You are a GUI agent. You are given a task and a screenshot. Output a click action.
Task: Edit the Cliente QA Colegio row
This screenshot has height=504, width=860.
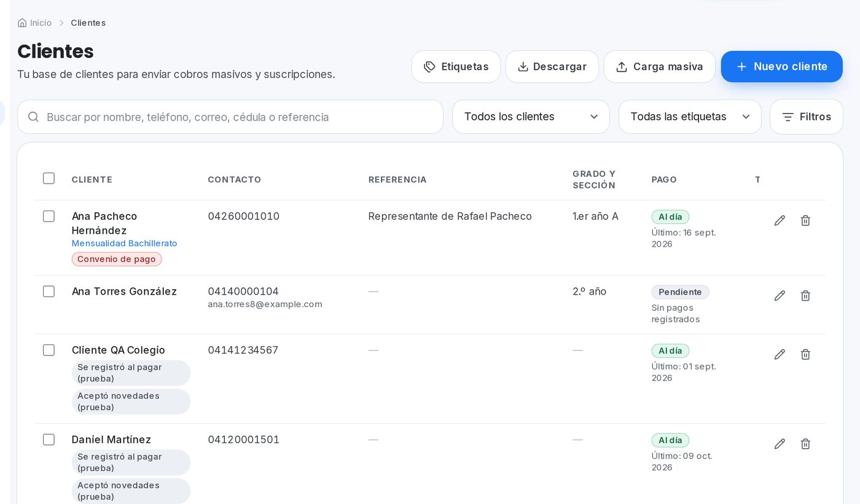pyautogui.click(x=780, y=354)
